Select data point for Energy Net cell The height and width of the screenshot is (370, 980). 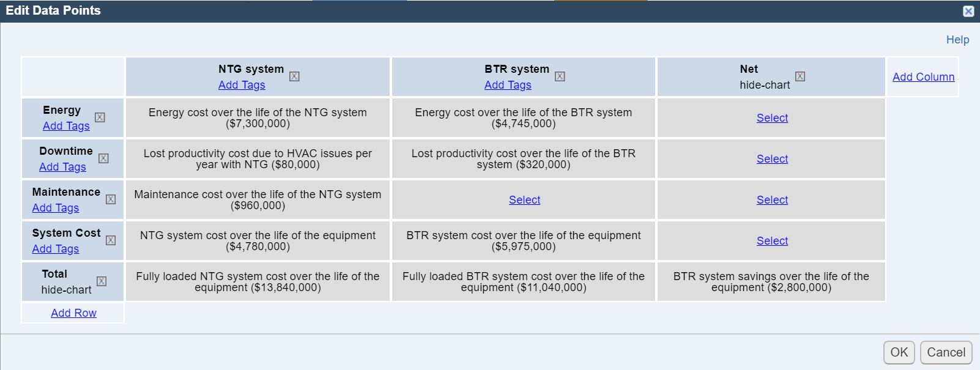click(772, 118)
